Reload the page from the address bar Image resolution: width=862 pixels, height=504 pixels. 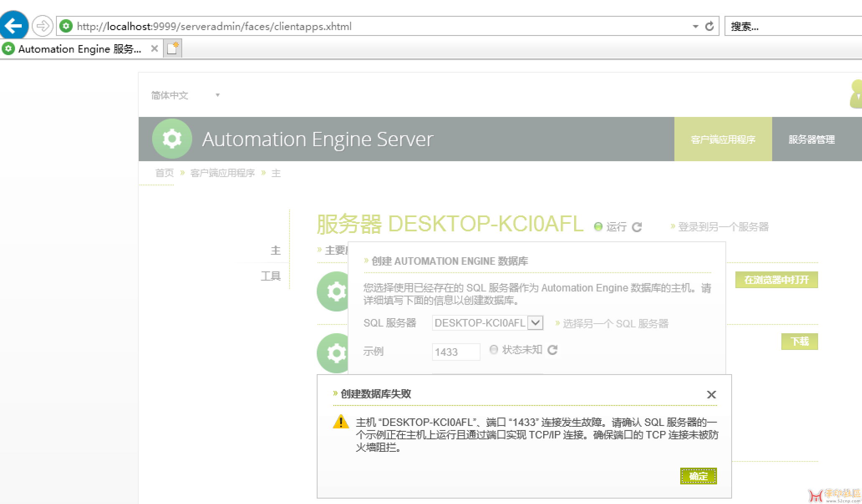709,26
